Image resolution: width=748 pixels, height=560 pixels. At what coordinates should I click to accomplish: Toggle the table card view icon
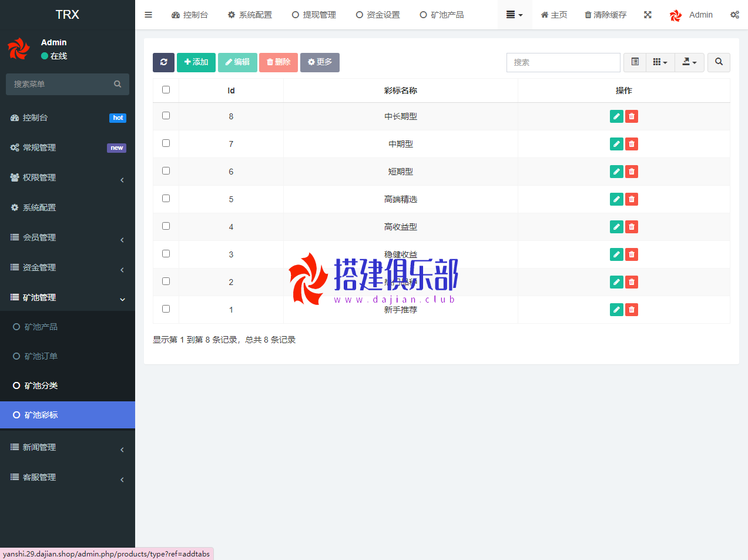(x=635, y=62)
